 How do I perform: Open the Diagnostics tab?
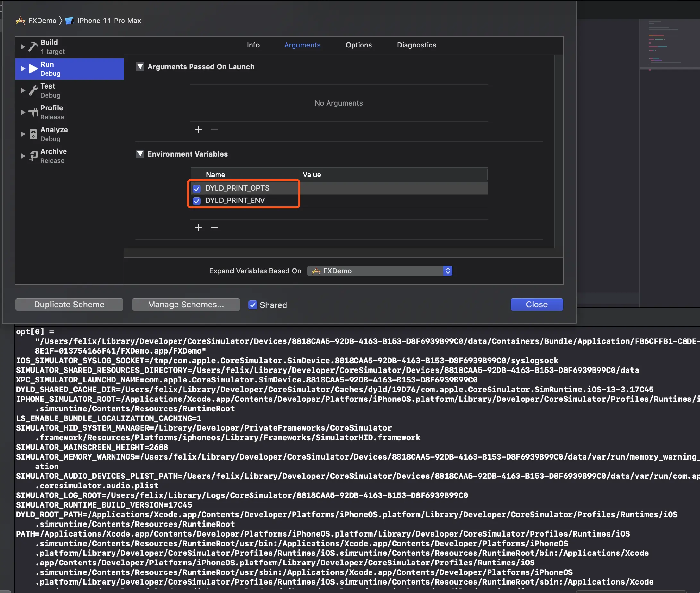tap(416, 45)
